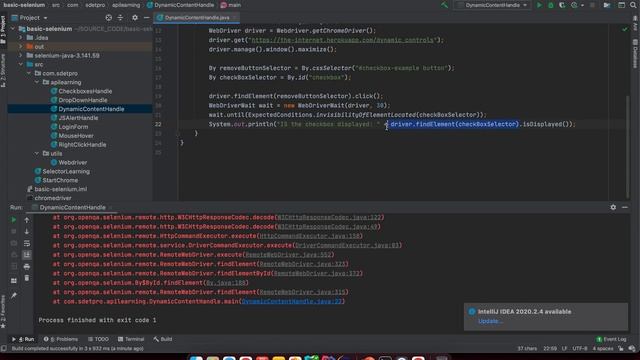
Task: Collapse the apilearning package
Action: (37, 82)
